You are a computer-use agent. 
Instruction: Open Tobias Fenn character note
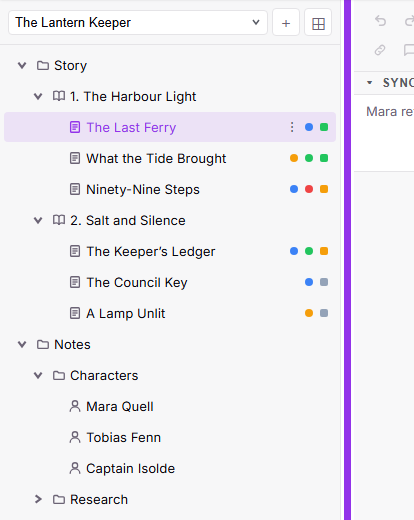pyautogui.click(x=170, y=437)
